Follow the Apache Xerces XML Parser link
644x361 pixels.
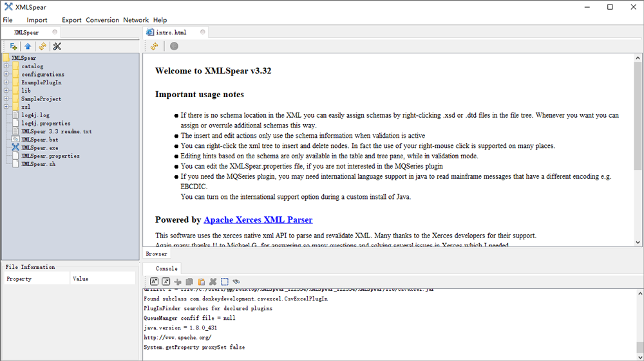point(258,219)
